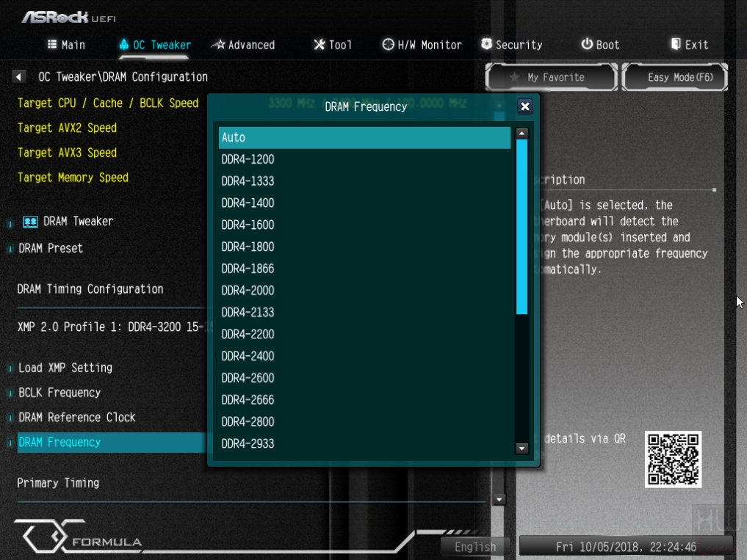Image resolution: width=747 pixels, height=560 pixels.
Task: Click the main page scroll down arrow
Action: tap(499, 500)
